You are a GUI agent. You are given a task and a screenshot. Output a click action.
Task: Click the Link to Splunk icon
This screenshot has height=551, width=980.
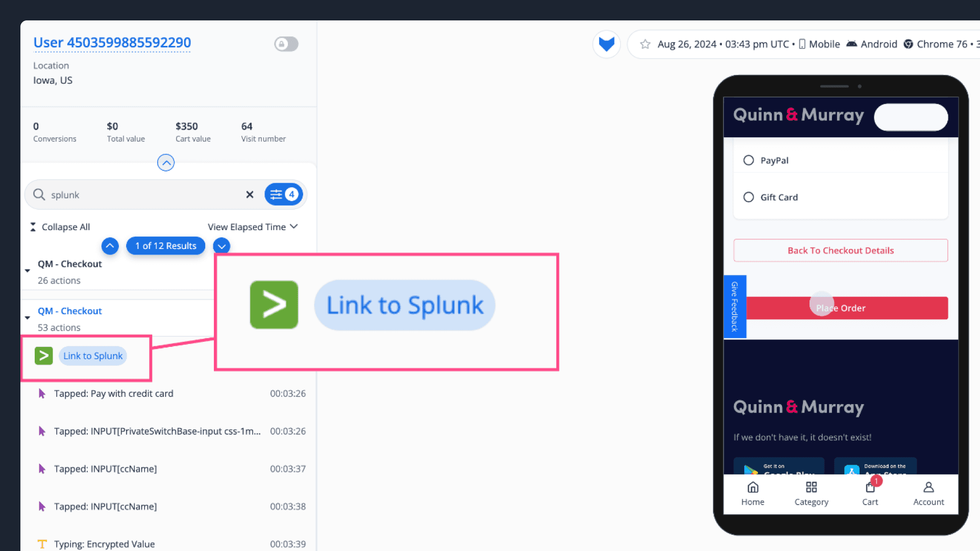(44, 355)
